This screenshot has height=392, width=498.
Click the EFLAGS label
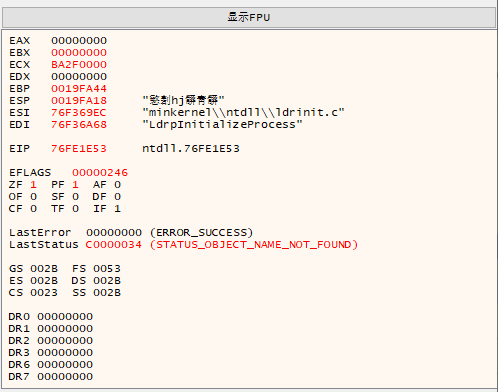[30, 173]
